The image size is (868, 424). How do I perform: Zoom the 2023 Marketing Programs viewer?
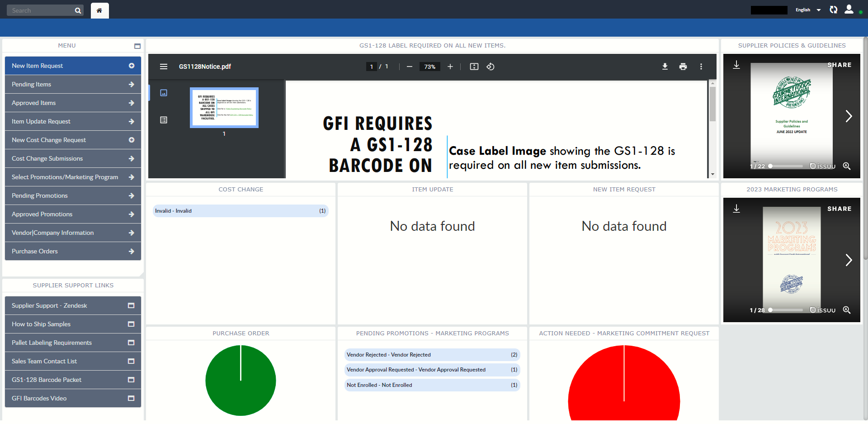(847, 310)
